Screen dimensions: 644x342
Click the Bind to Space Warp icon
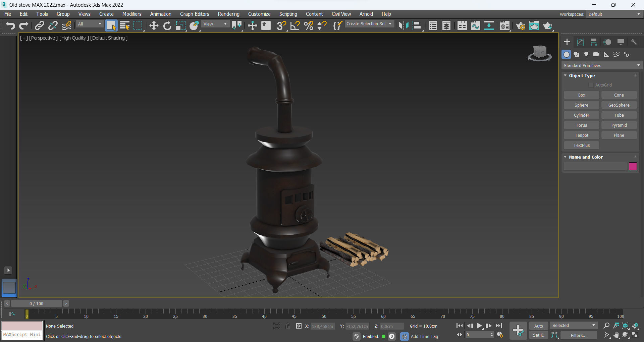coord(66,26)
